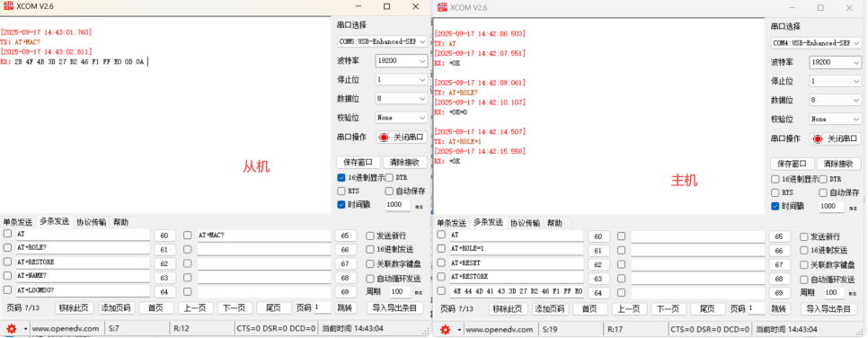Click the AT+RESTORE command field in COM4 window

pyautogui.click(x=517, y=278)
